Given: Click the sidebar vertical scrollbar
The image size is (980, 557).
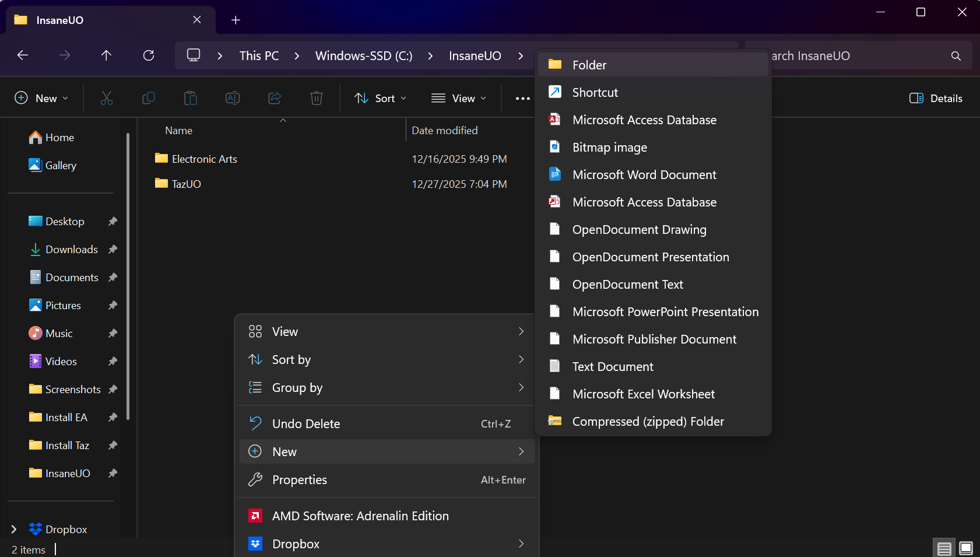Looking at the screenshot, I should point(128,274).
